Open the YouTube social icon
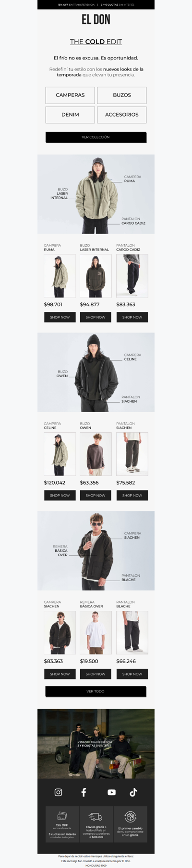This screenshot has height=868, width=192. click(x=111, y=792)
